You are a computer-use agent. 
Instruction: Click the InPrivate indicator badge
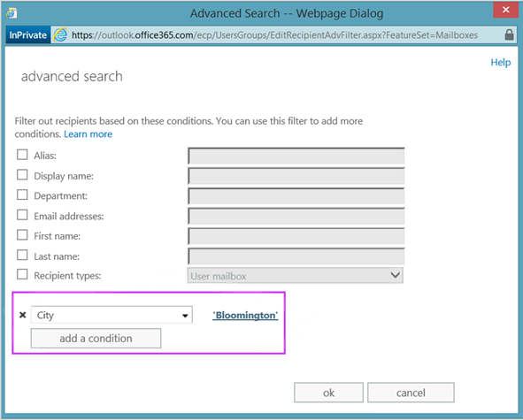point(28,35)
